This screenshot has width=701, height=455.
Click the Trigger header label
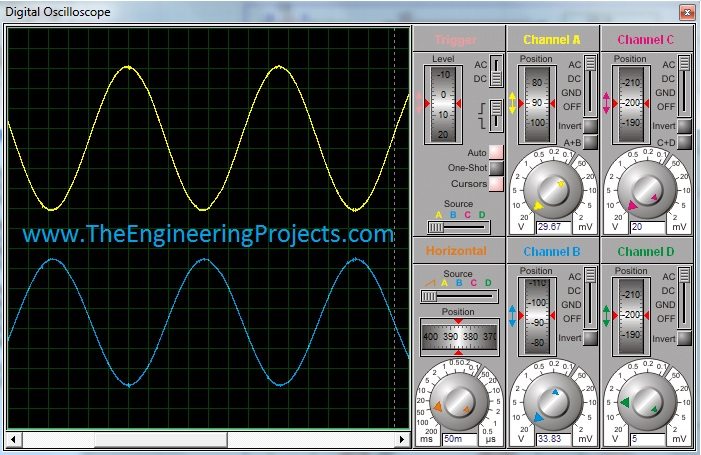click(x=456, y=40)
